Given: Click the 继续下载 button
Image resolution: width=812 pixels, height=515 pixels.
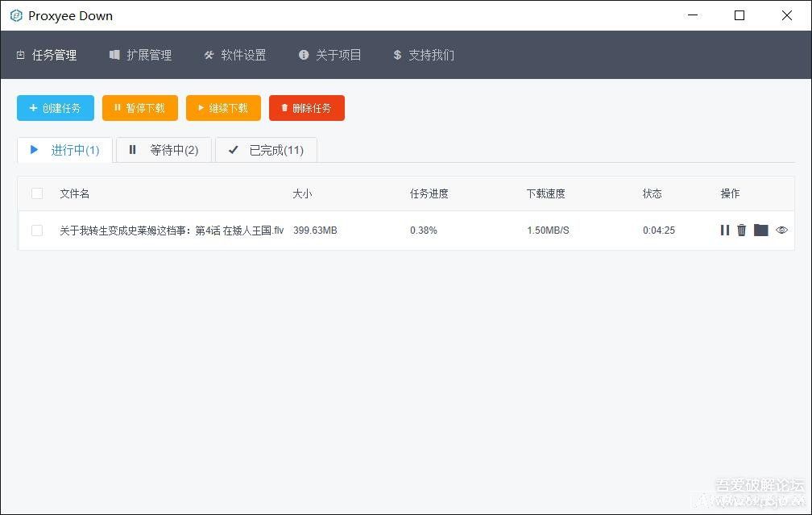Looking at the screenshot, I should click(223, 107).
